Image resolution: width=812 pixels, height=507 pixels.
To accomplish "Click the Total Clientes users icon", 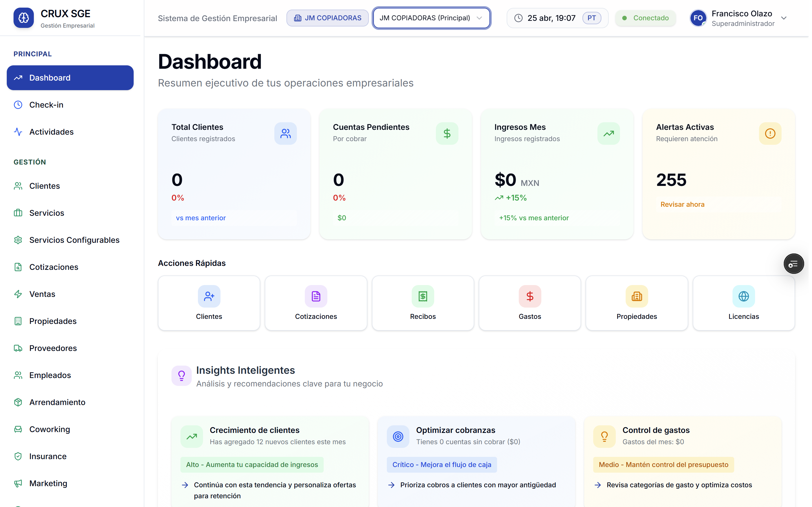I will (x=286, y=134).
